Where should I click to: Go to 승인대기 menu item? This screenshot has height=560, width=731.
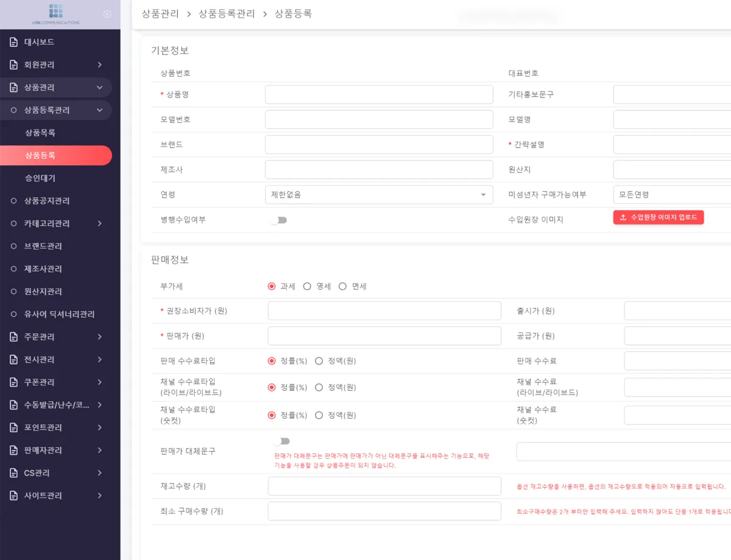(x=40, y=178)
